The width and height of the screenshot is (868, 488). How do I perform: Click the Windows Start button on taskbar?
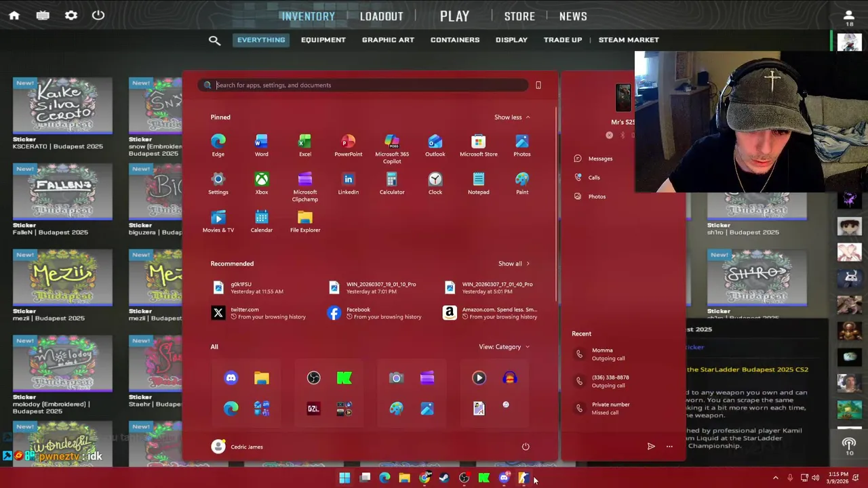click(x=344, y=478)
